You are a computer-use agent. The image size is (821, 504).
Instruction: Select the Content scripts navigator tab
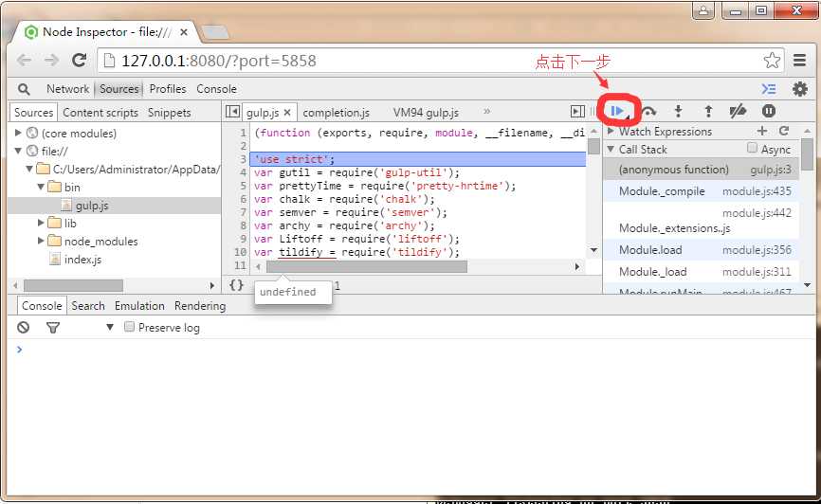tap(100, 113)
